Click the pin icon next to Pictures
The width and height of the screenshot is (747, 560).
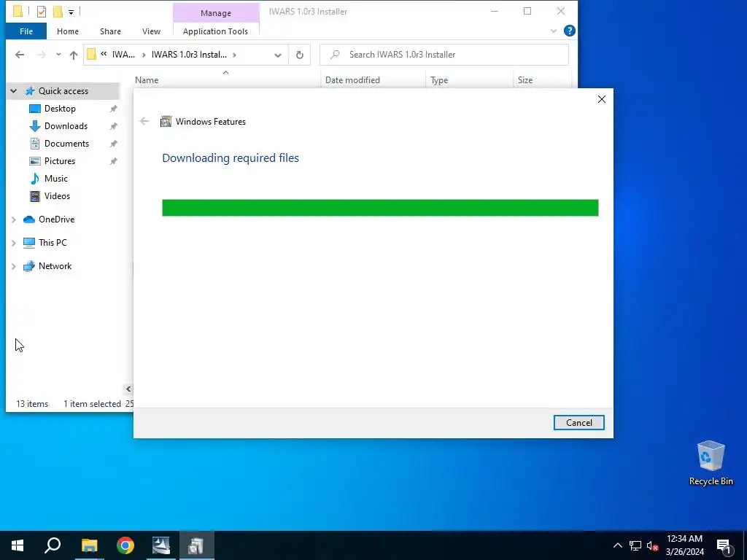pos(113,161)
